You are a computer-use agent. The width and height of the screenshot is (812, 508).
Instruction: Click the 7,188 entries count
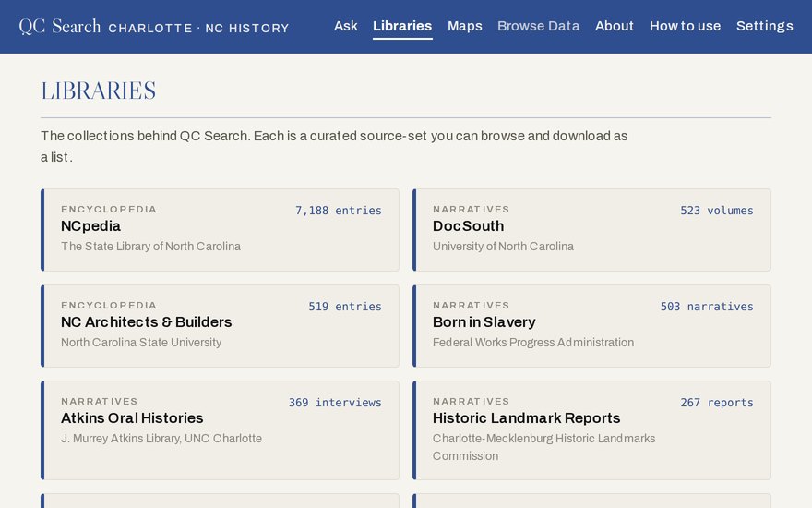coord(338,211)
